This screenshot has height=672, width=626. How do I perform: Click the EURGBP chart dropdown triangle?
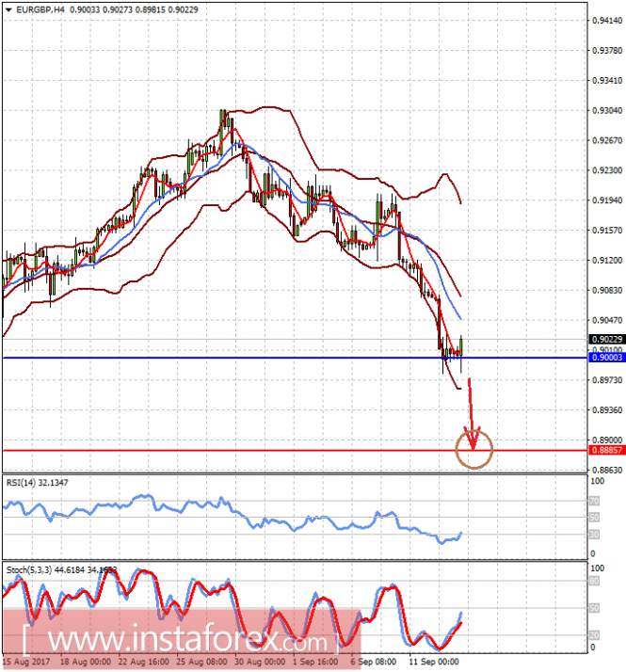point(8,9)
